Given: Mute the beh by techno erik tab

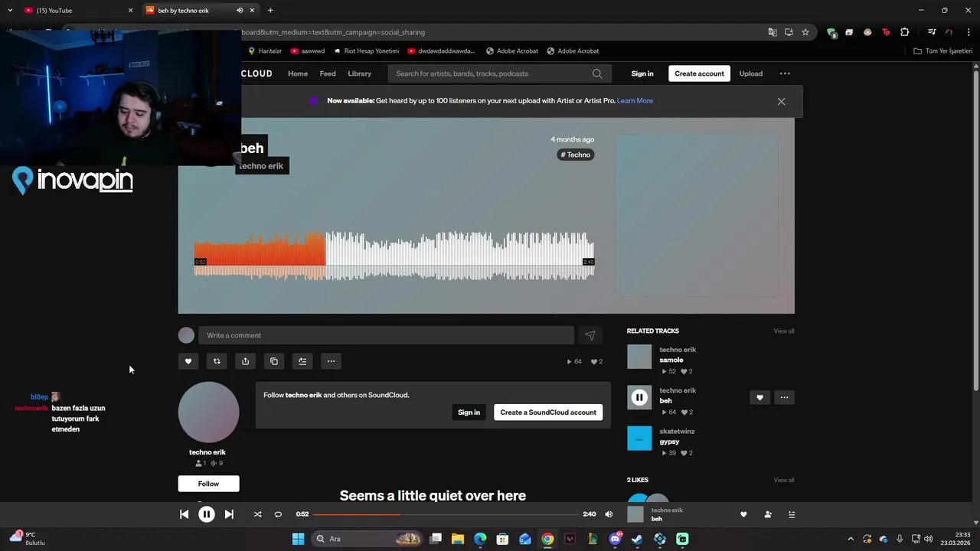Looking at the screenshot, I should pos(240,11).
